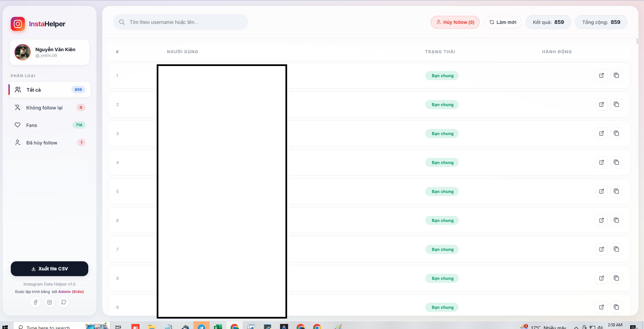Click the Xuất file CSV button
Screen dimensions: 644x329
click(x=50, y=269)
